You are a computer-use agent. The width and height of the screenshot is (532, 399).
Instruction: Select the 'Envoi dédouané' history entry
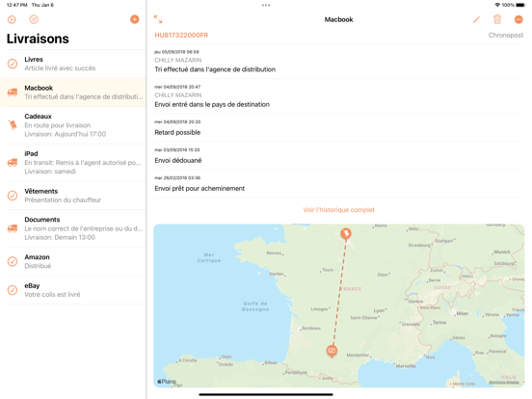338,156
